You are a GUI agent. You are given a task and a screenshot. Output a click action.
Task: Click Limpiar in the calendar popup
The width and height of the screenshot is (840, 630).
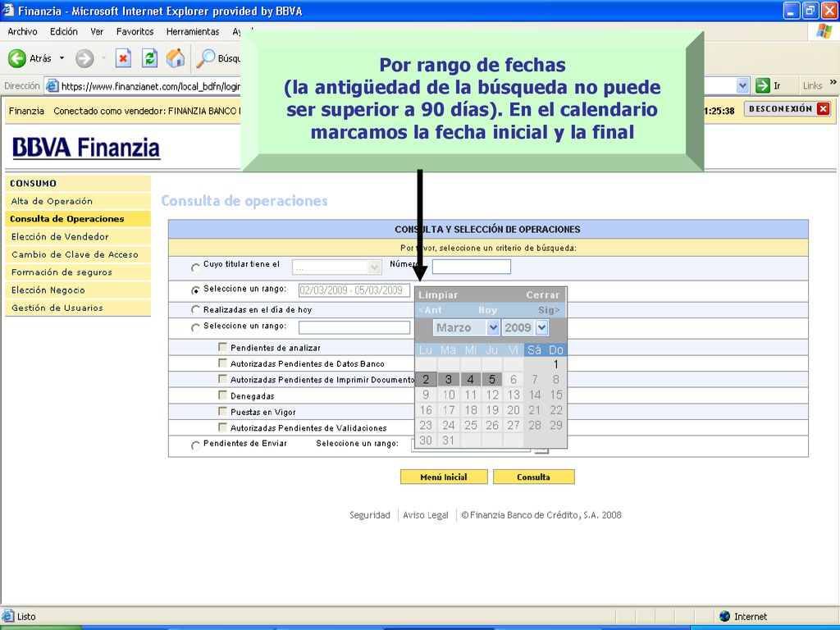438,295
